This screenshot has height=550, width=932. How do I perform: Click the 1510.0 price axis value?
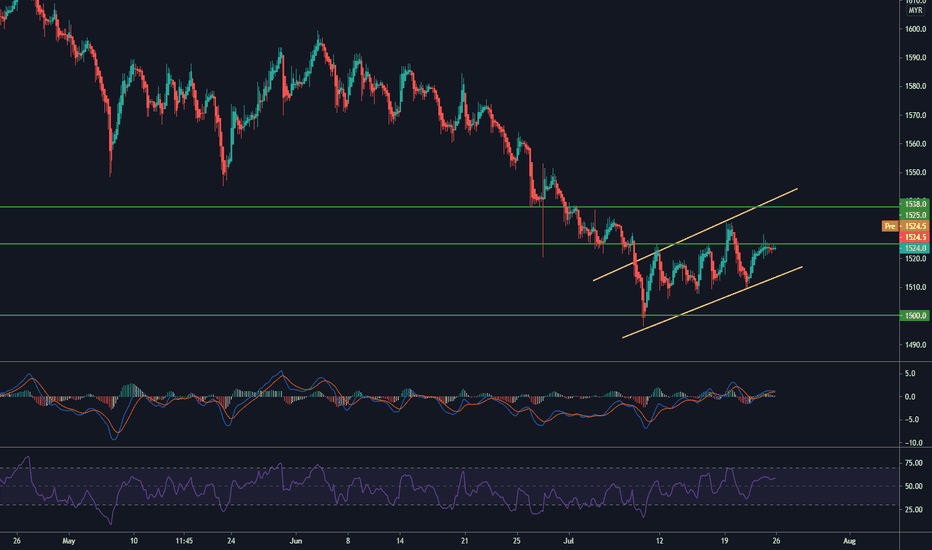tap(915, 287)
